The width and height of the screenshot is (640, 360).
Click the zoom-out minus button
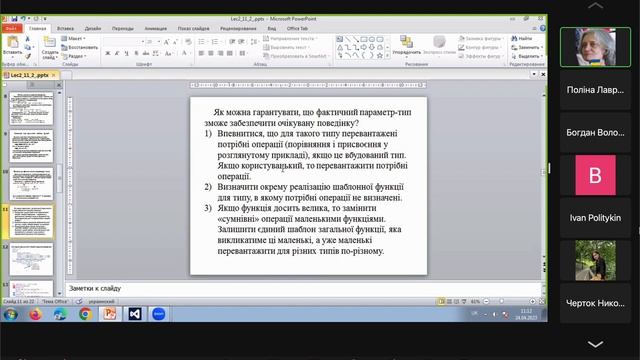(486, 302)
